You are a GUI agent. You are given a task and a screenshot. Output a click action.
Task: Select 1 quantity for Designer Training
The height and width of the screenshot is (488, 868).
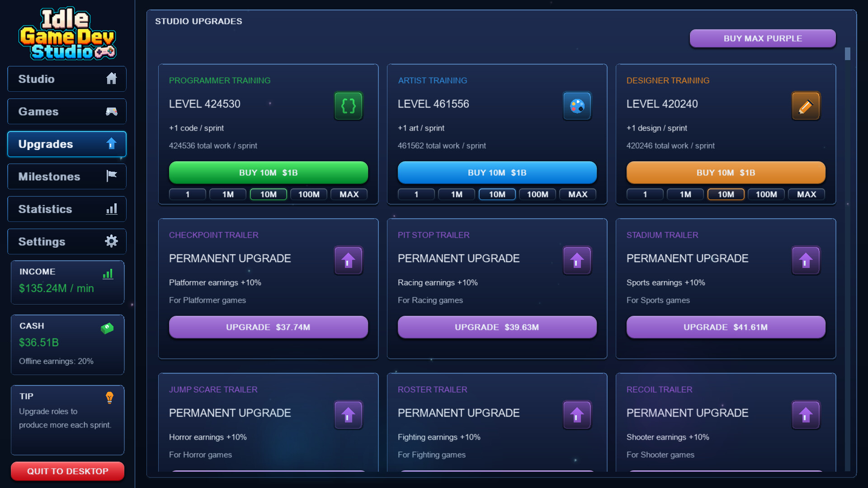(645, 194)
